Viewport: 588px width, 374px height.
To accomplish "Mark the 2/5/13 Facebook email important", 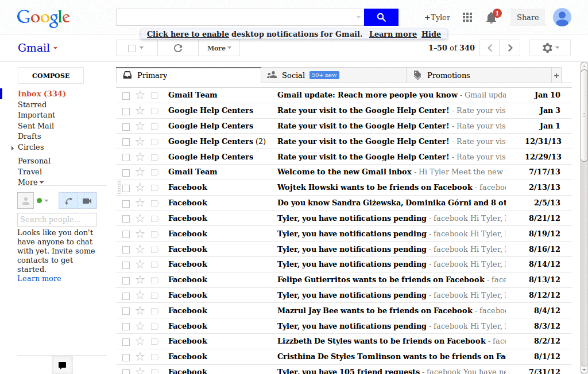I will point(155,204).
